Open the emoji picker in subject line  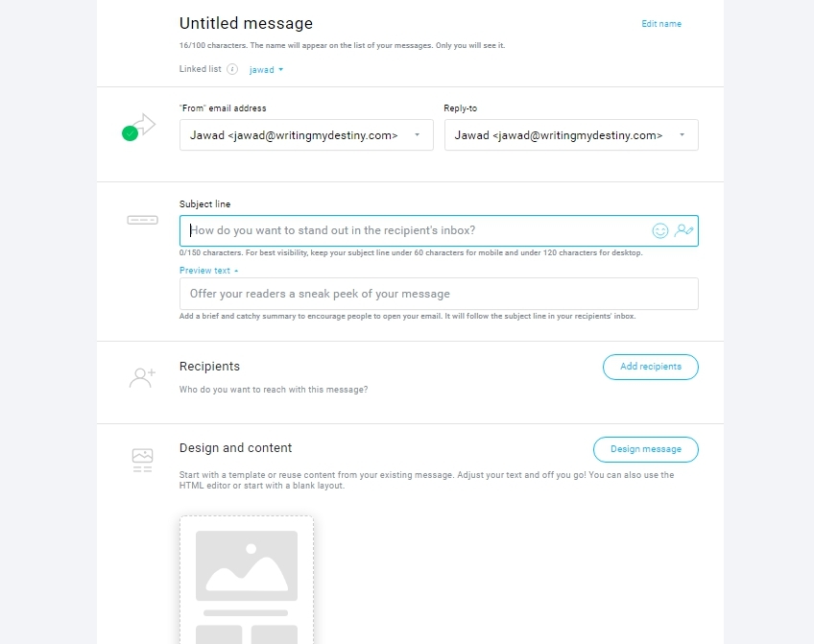[x=659, y=231]
